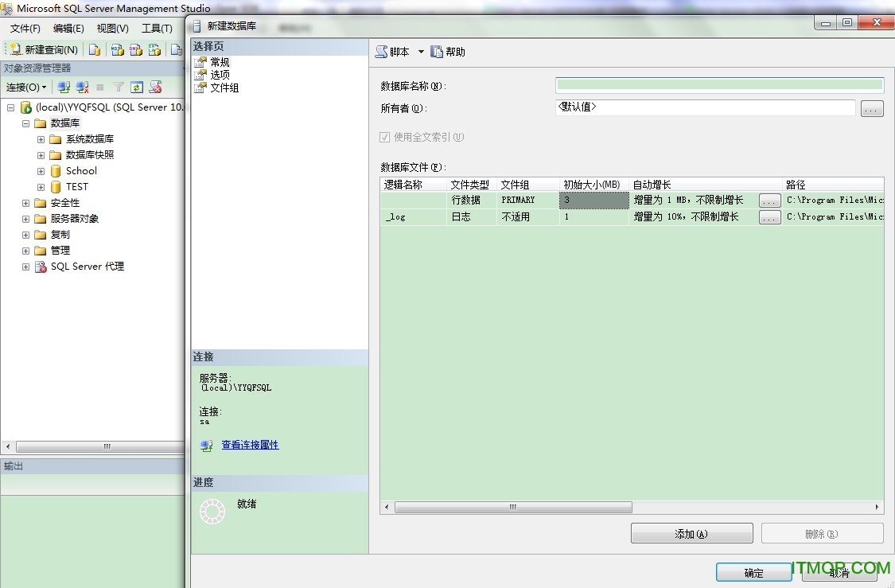
Task: Open the 视图(V) menu
Action: pyautogui.click(x=111, y=28)
